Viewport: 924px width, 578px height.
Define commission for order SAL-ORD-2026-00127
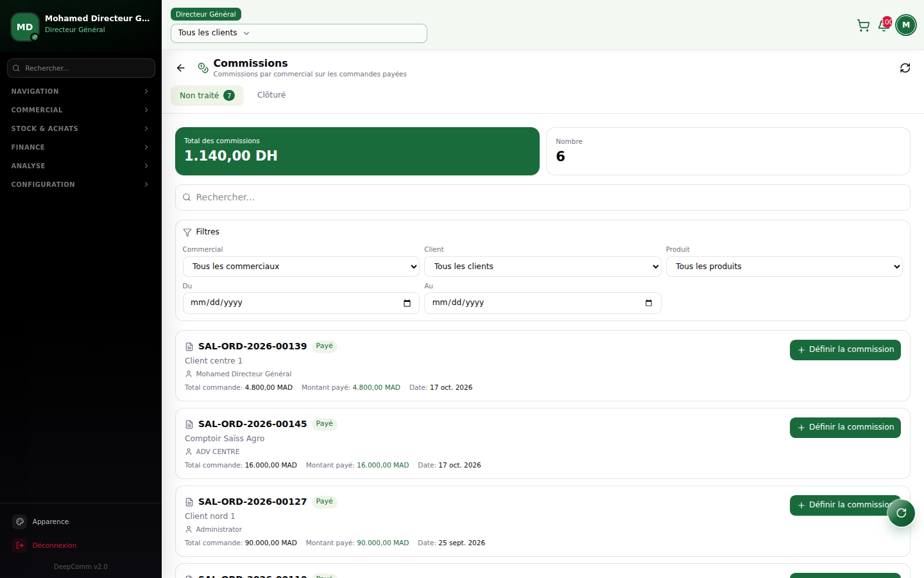tap(845, 505)
